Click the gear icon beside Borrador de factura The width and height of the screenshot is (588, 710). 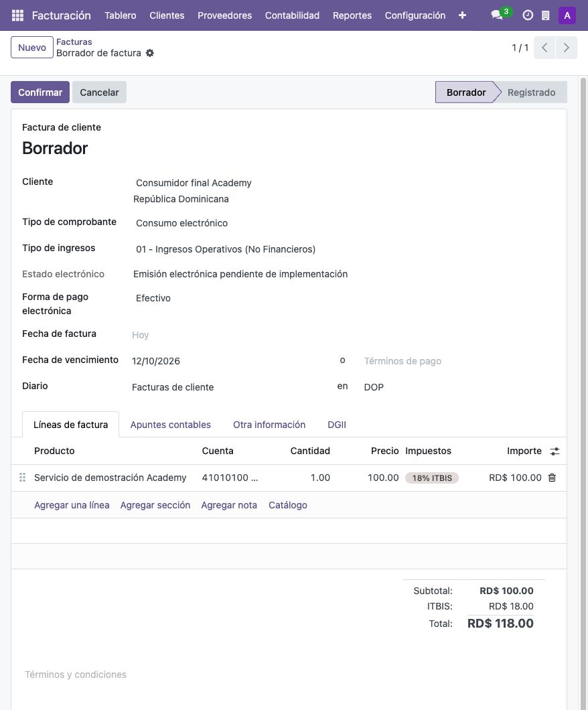coord(150,53)
